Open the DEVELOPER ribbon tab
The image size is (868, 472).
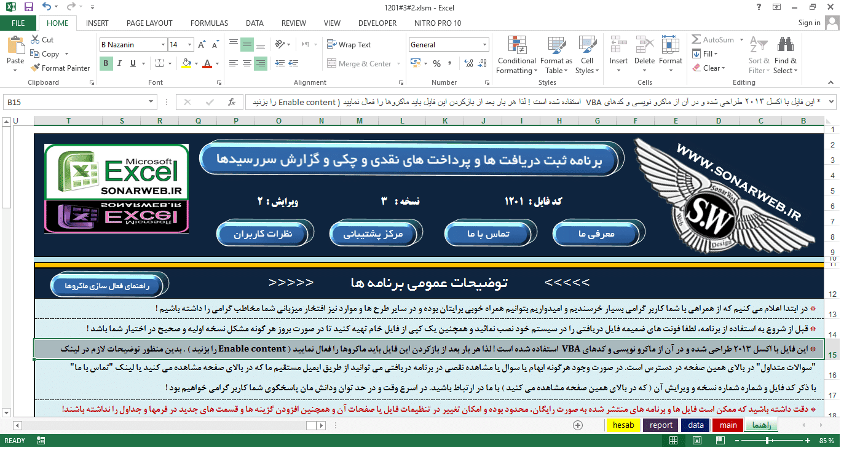[377, 23]
